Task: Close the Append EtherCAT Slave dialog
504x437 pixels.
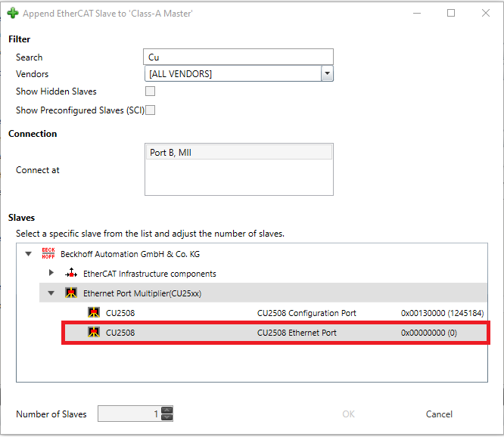Action: click(x=486, y=13)
